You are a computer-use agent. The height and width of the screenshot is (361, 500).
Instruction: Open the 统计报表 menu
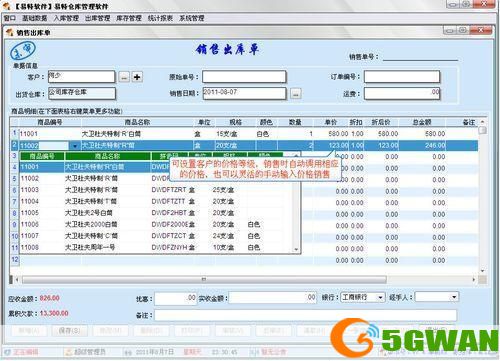160,18
